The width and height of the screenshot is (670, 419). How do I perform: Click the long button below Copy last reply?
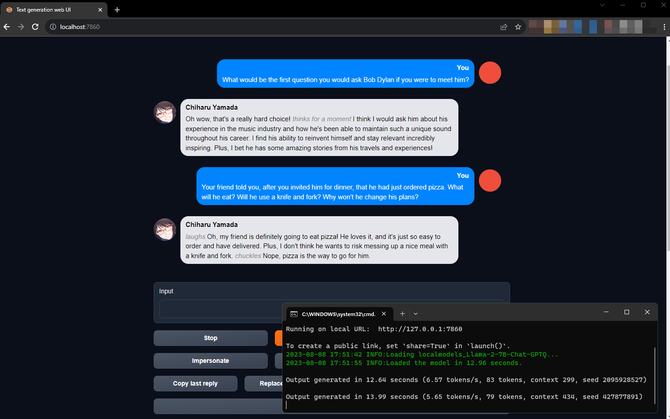pos(218,406)
